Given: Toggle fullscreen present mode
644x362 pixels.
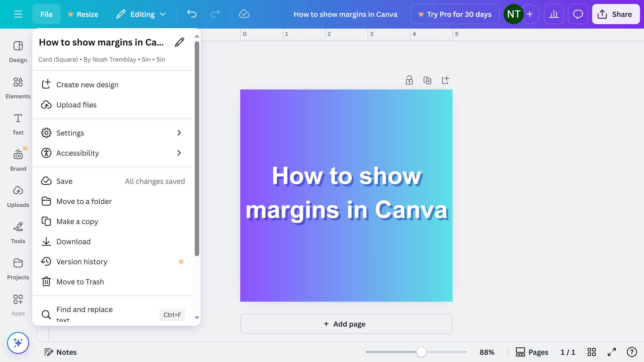Looking at the screenshot, I should pyautogui.click(x=612, y=352).
